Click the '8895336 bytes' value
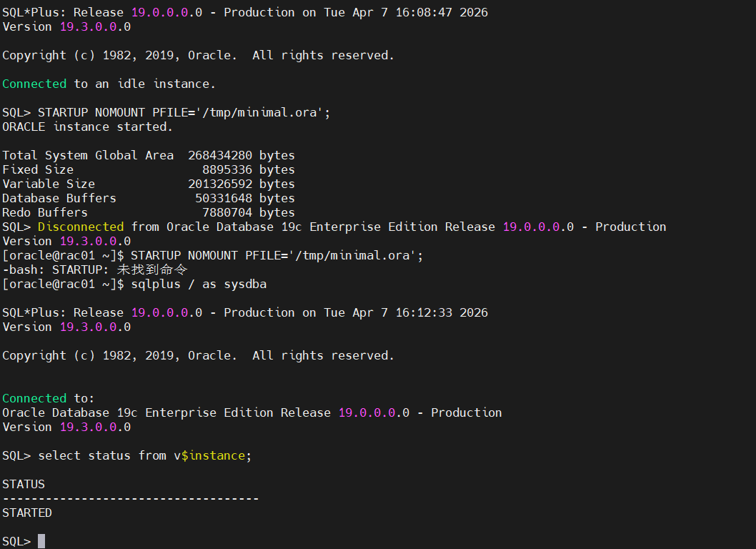Screen dimensions: 756x549 248,170
